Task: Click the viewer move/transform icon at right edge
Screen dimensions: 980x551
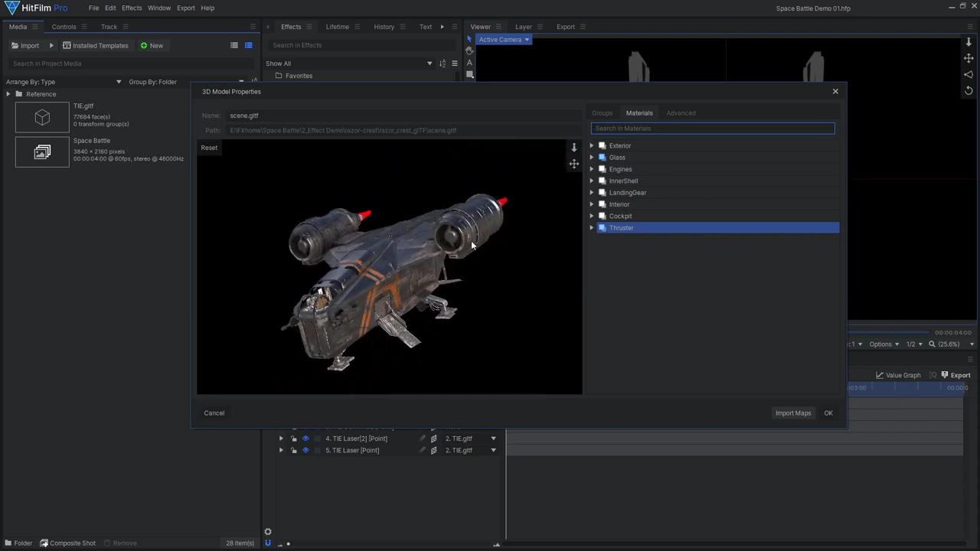Action: point(969,58)
